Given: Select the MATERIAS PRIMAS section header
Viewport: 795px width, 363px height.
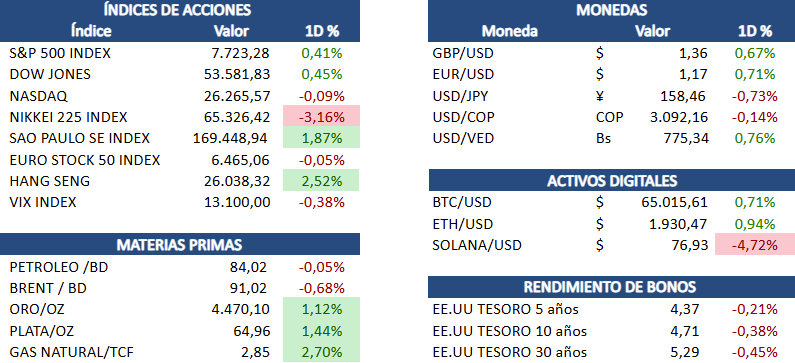Looking at the screenshot, I should 179,244.
